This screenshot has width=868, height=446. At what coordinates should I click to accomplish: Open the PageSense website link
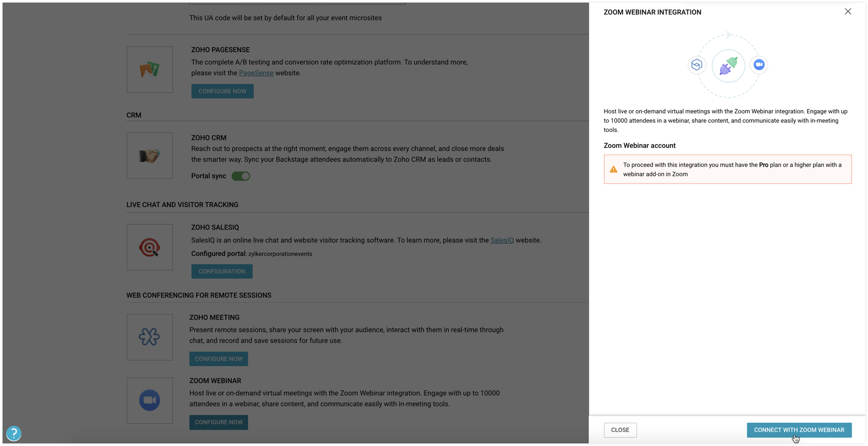point(256,73)
